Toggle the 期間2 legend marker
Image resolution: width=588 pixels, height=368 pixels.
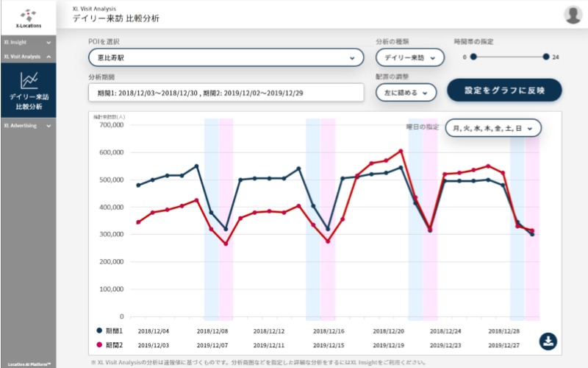[x=100, y=344]
